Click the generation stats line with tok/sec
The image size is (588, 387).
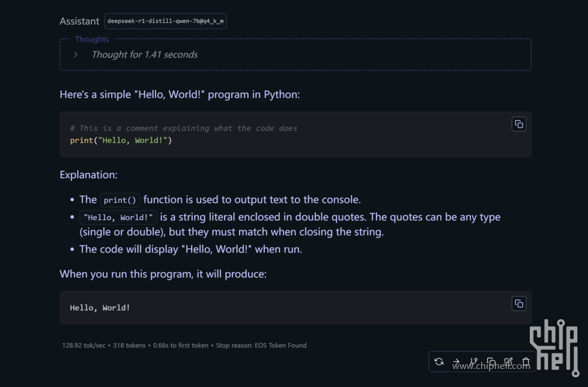(x=184, y=346)
